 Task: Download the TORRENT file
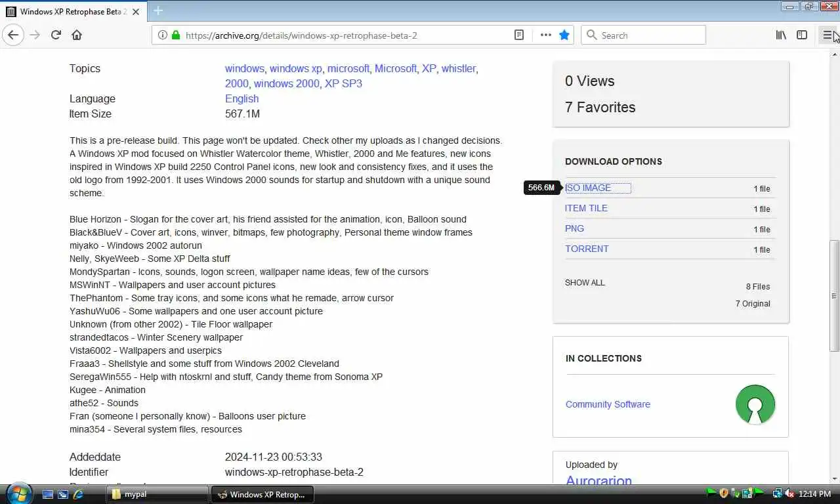pos(587,249)
